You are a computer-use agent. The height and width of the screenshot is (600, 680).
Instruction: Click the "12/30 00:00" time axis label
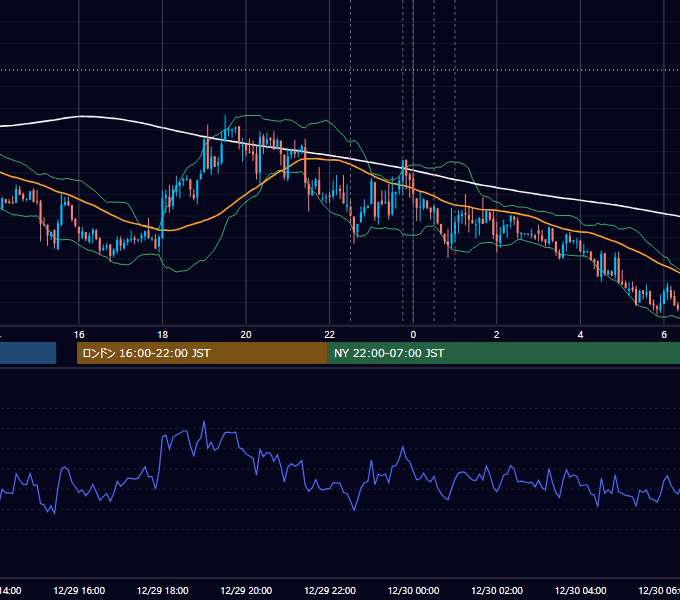413,590
